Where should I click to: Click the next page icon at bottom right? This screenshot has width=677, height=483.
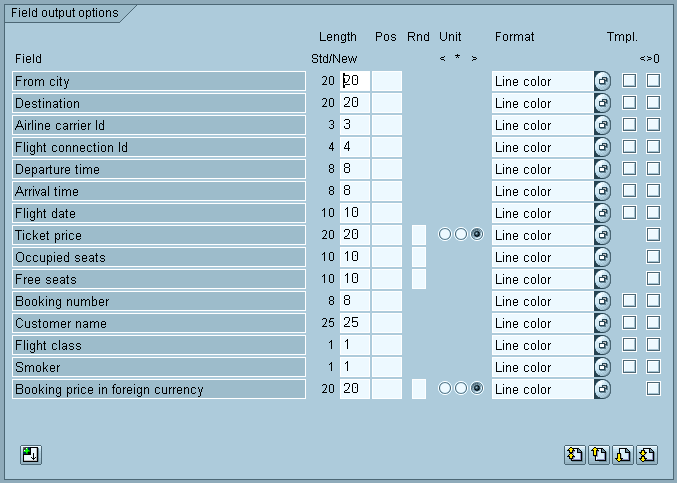point(622,455)
